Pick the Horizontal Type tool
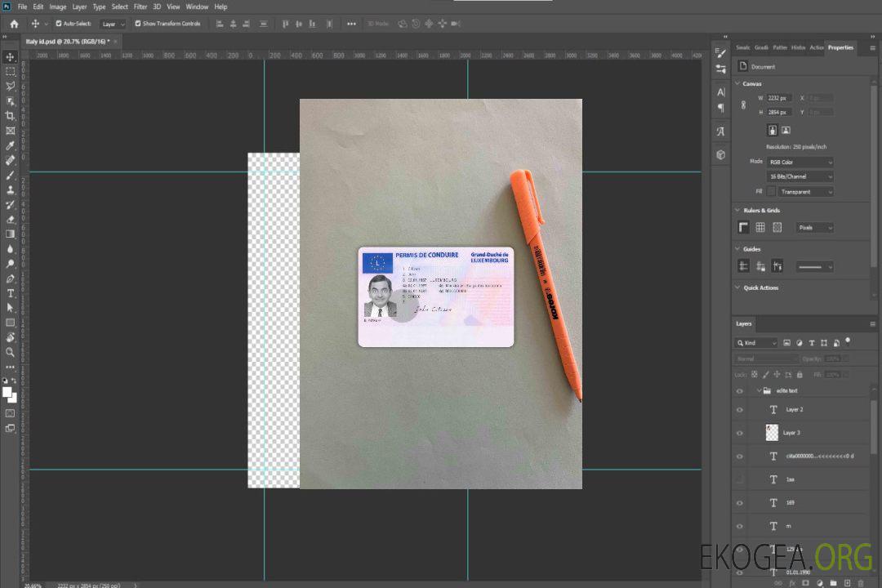Screen dimensions: 882x588 coord(11,293)
